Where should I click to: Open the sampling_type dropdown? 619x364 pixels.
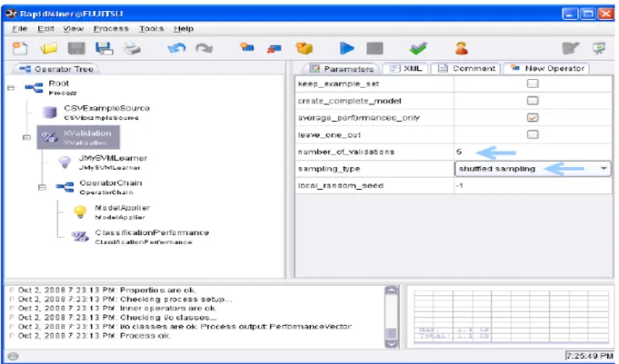click(532, 169)
